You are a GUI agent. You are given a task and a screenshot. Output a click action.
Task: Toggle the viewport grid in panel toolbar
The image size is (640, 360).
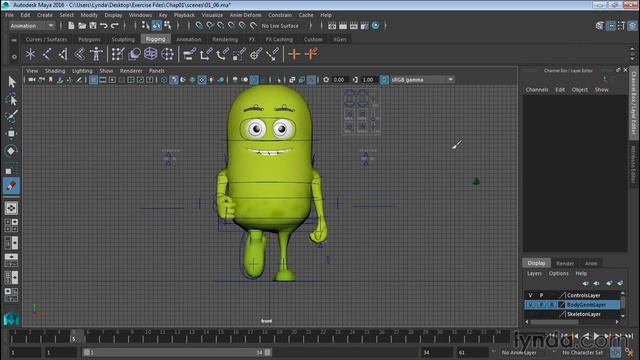93,80
